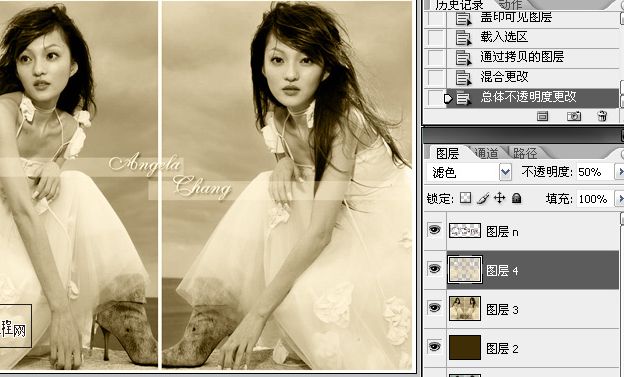Click the 填充 label
The height and width of the screenshot is (377, 624).
[x=560, y=198]
